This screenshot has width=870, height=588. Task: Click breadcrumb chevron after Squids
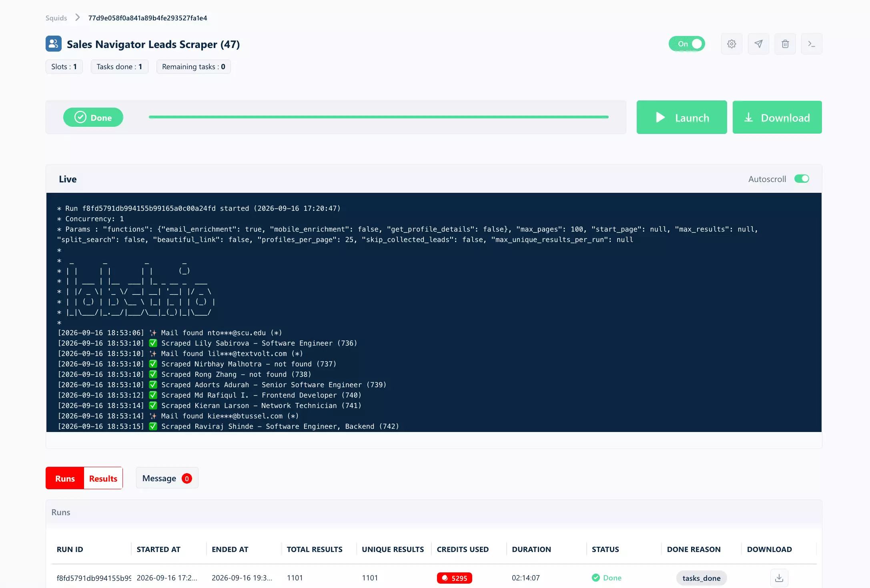(x=78, y=18)
